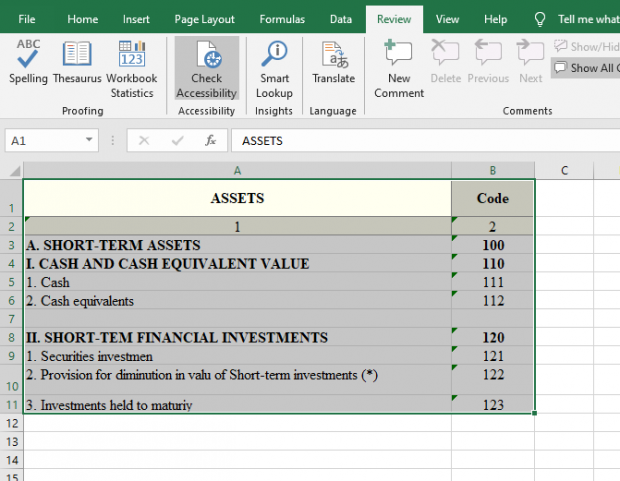This screenshot has height=481, width=620.
Task: Select row 12 header
Action: [11, 423]
